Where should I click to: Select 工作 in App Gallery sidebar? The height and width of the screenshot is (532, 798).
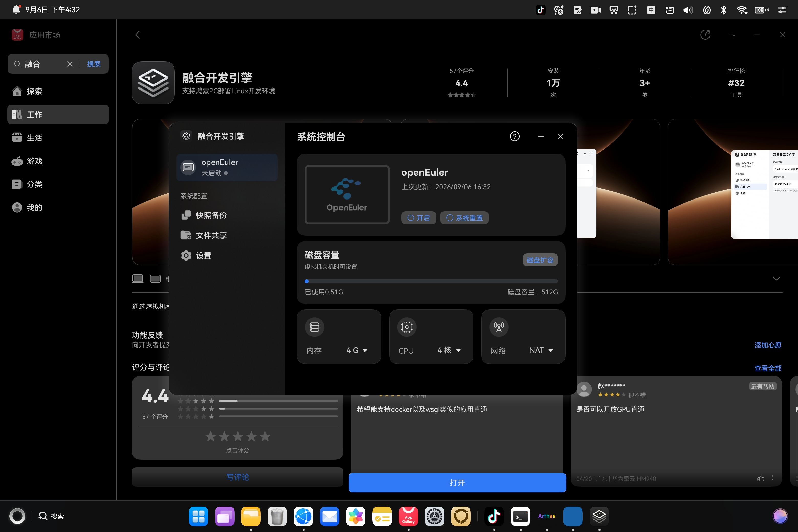click(58, 114)
